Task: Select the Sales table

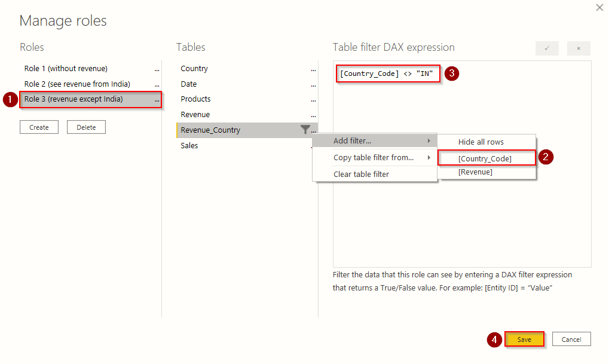Action: (189, 146)
